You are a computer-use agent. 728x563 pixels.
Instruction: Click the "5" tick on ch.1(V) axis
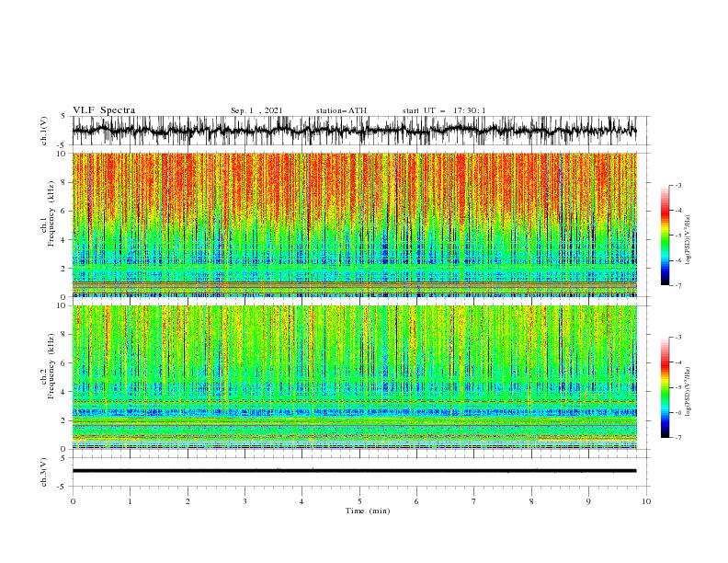pyautogui.click(x=63, y=116)
